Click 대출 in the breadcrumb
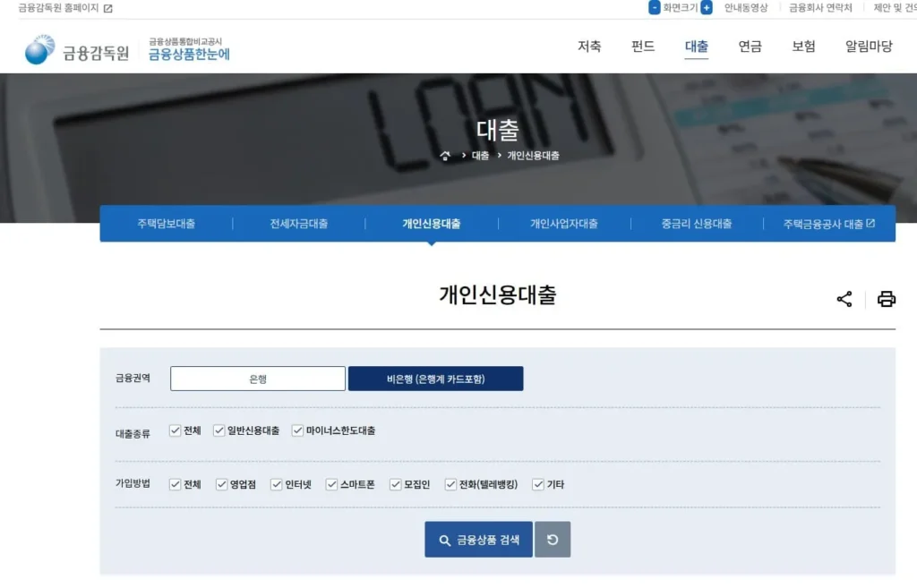917x588 pixels. point(480,156)
